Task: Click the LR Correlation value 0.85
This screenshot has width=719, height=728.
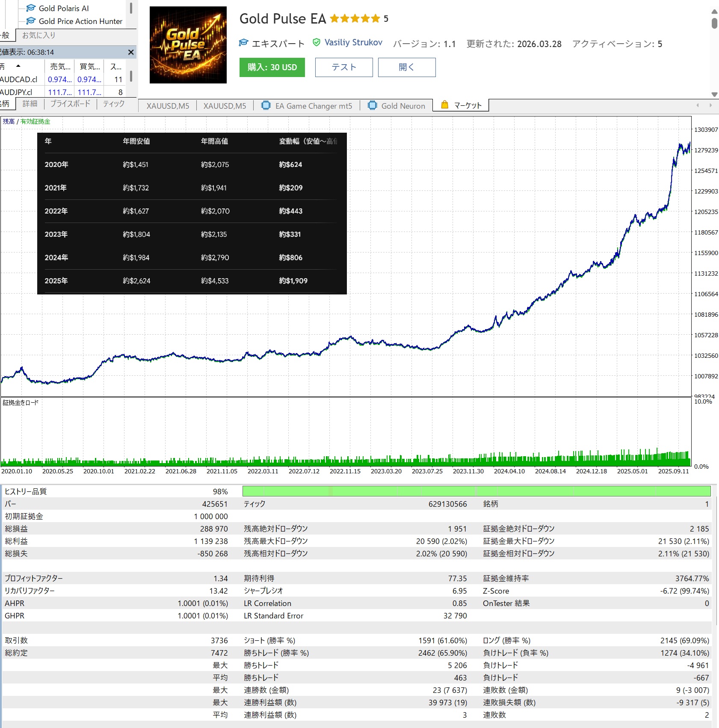Action: tap(460, 603)
